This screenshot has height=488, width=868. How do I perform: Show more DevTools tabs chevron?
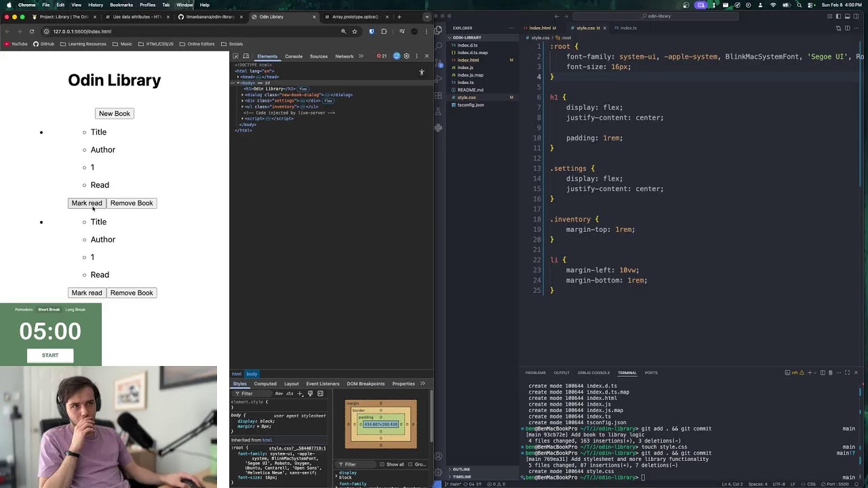click(361, 56)
